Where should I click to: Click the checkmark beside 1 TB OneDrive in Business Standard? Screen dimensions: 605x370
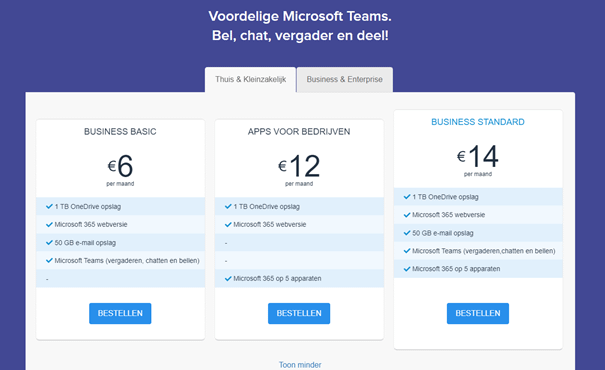click(407, 197)
